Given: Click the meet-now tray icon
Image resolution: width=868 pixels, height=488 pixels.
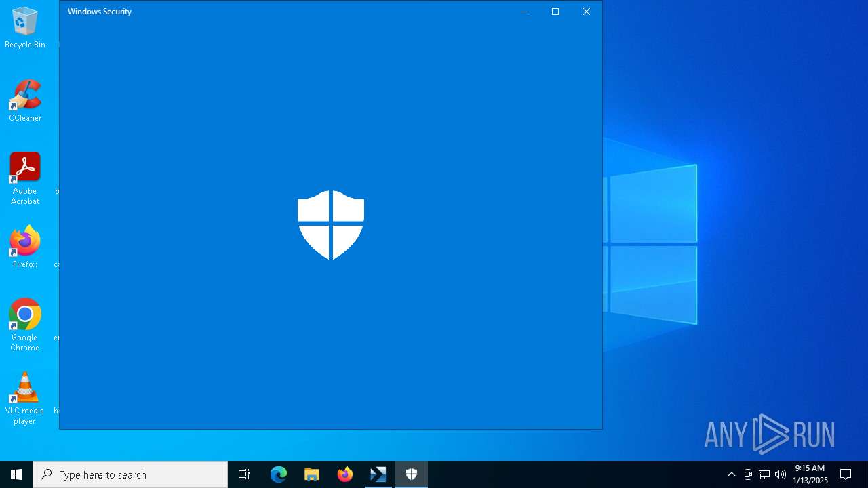Looking at the screenshot, I should pyautogui.click(x=748, y=474).
